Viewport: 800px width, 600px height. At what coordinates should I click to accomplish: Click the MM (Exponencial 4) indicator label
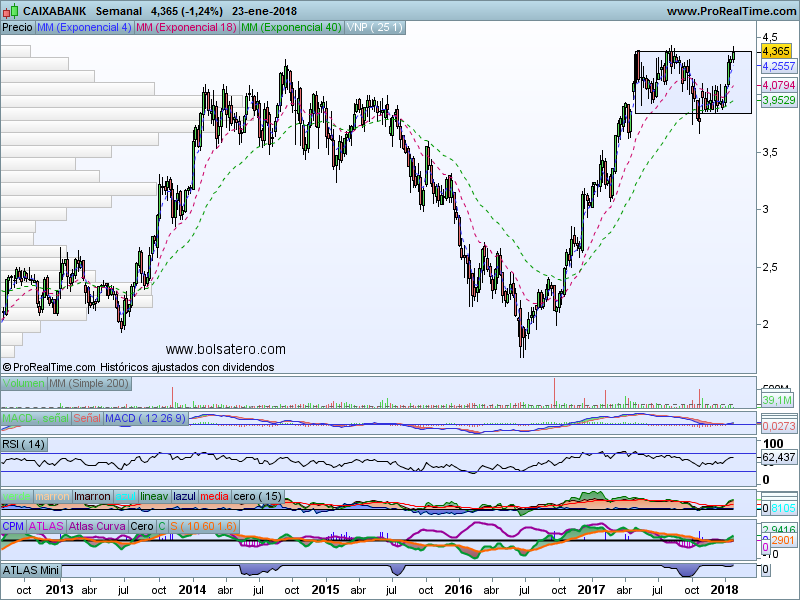83,27
